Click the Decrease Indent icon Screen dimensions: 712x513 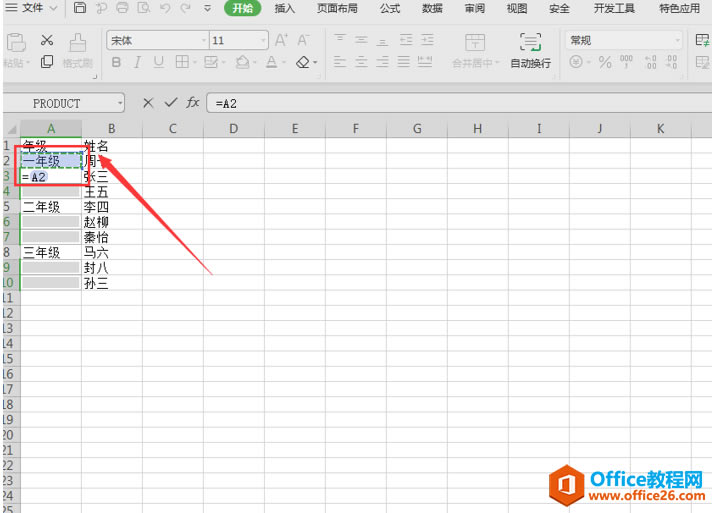(406, 40)
